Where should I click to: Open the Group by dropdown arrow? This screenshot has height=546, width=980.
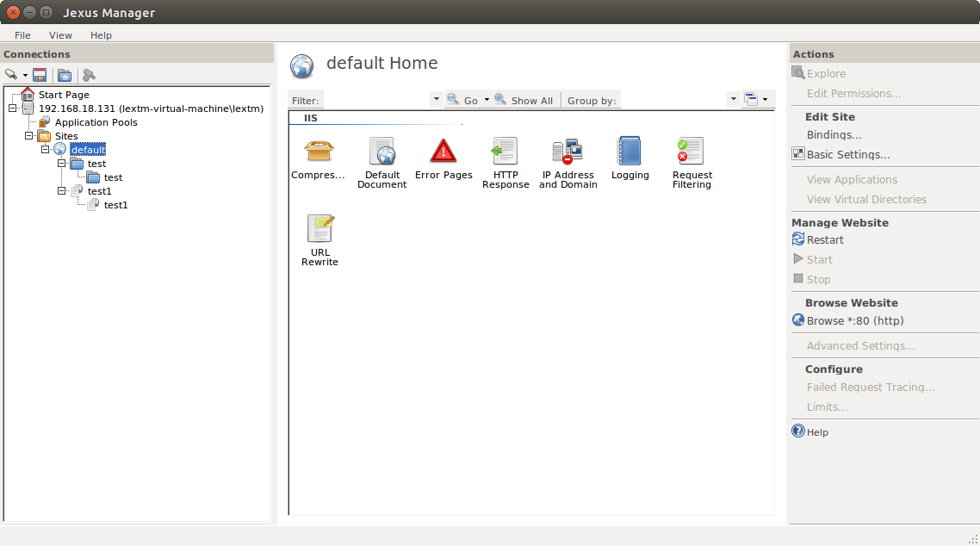[733, 99]
